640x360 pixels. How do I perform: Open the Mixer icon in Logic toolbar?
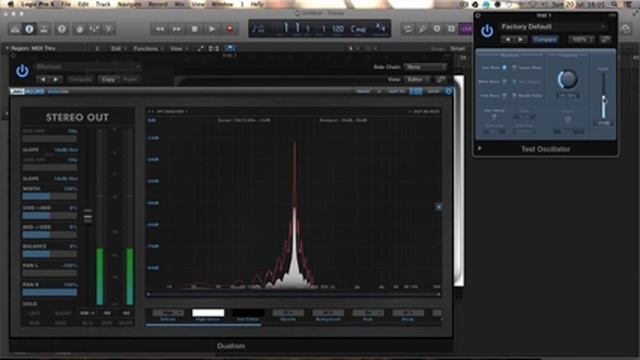coord(94,29)
